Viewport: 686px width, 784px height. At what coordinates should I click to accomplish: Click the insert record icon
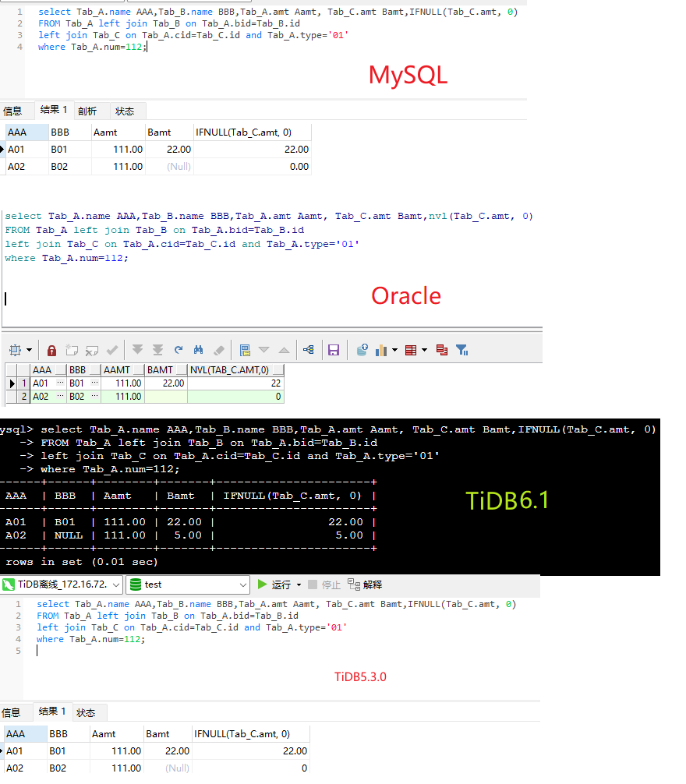(72, 350)
